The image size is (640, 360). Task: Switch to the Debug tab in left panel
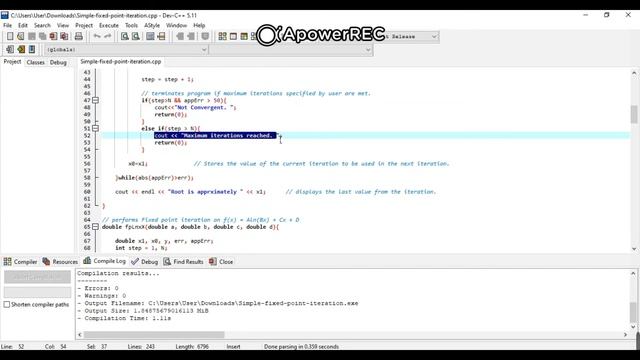tap(58, 62)
